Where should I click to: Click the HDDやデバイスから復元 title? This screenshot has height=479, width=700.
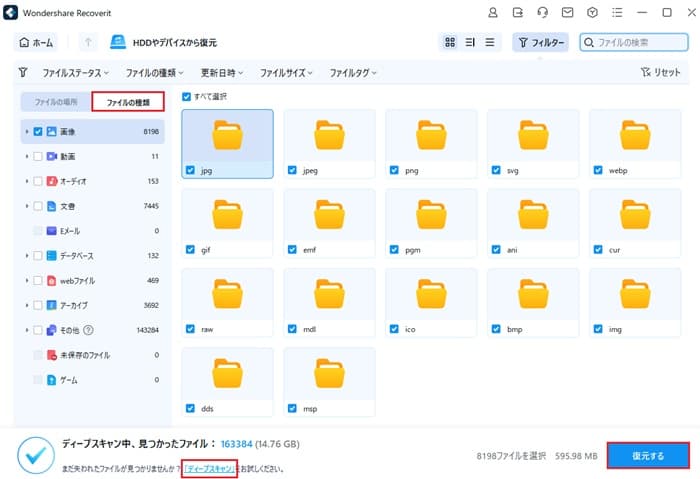[175, 42]
